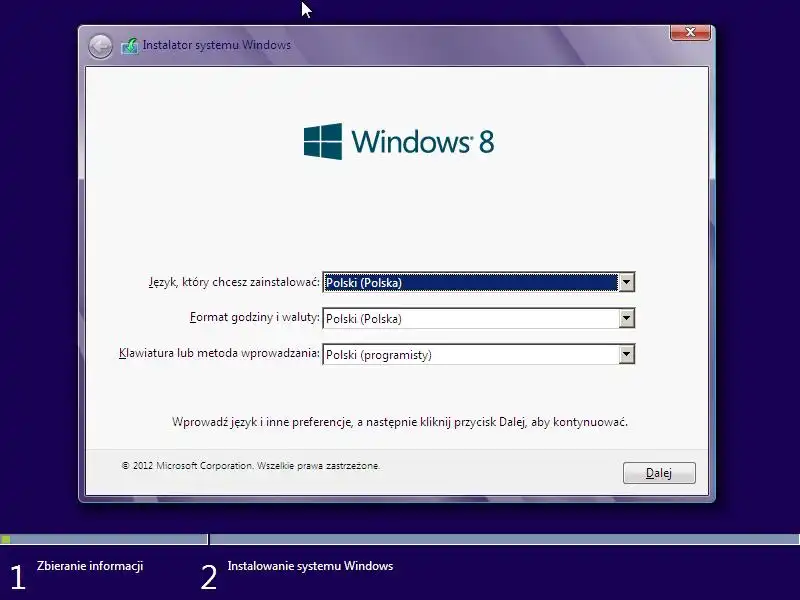Screen dimensions: 800x600
Task: Click the Windows installer icon in title bar
Action: [130, 46]
